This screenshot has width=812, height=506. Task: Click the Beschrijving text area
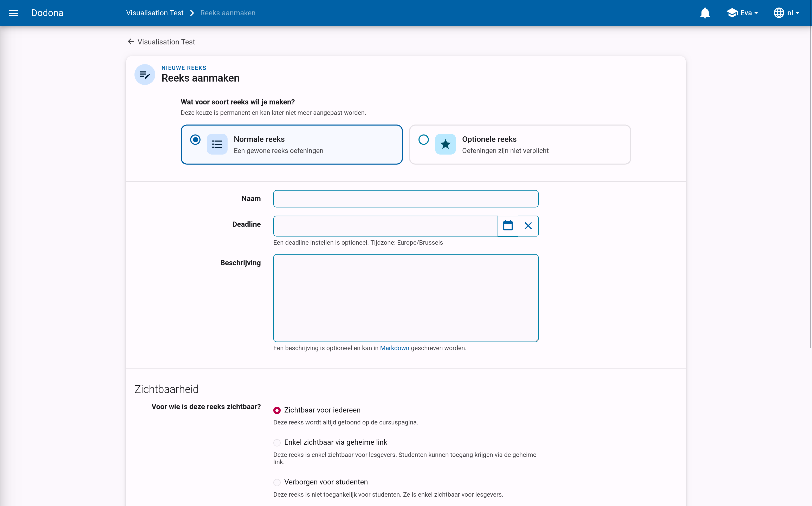pyautogui.click(x=406, y=298)
